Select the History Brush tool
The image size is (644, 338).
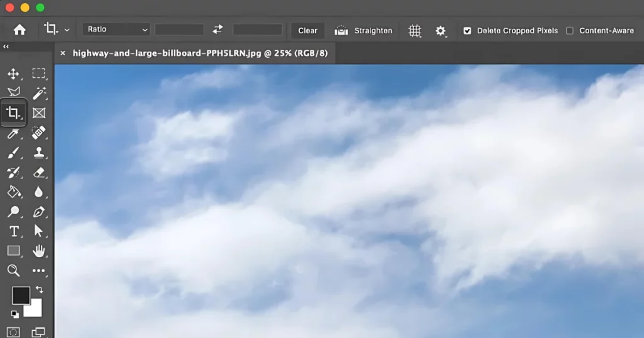tap(13, 173)
